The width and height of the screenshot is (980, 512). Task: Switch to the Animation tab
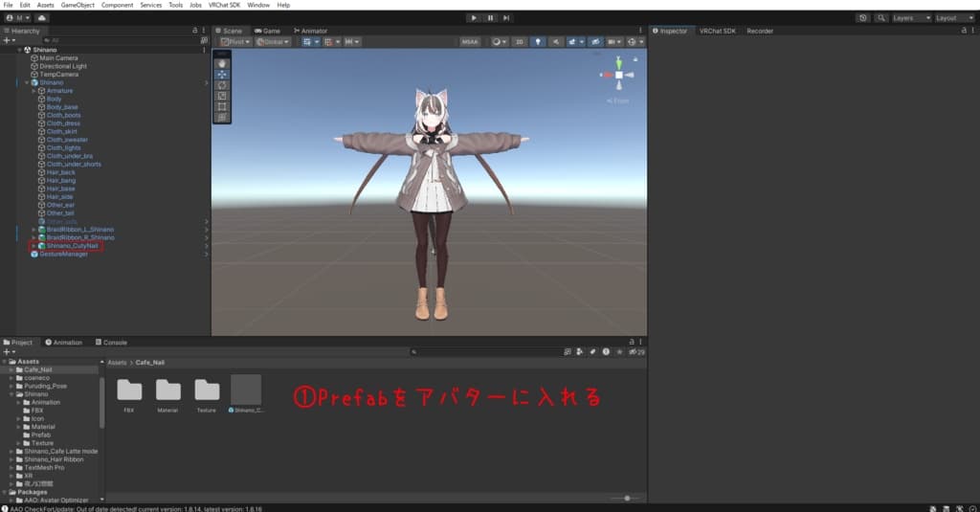pyautogui.click(x=64, y=343)
